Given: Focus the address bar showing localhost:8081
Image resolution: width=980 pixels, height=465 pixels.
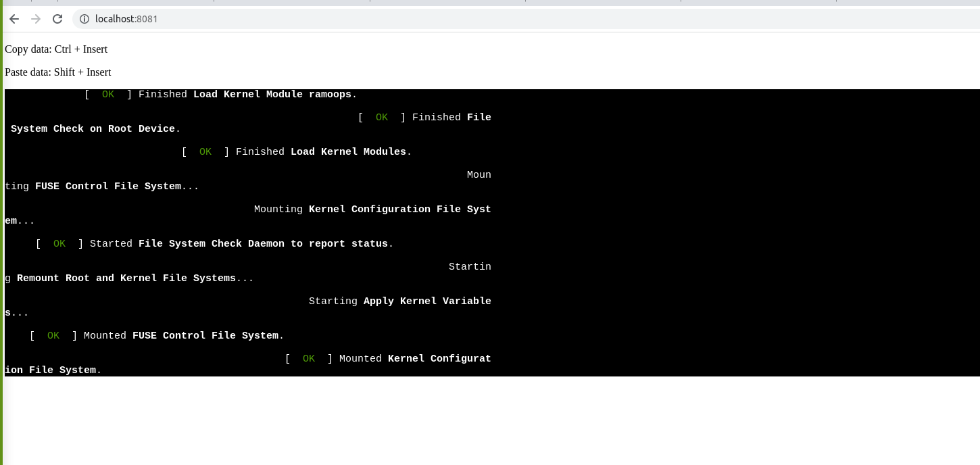Looking at the screenshot, I should coord(527,19).
